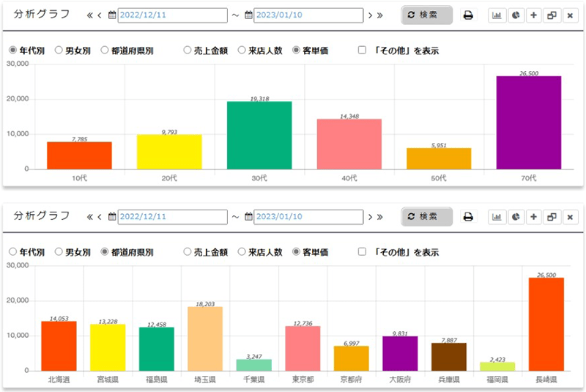Select 来店人数 radio in the bottom graph panel
Image resolution: width=586 pixels, height=392 pixels.
(x=242, y=252)
